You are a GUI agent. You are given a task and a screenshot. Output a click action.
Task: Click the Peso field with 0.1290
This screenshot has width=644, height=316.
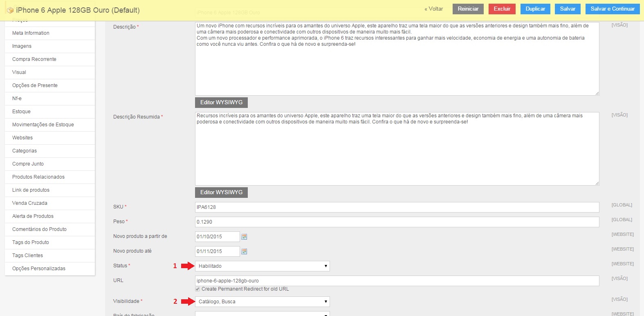pos(397,222)
